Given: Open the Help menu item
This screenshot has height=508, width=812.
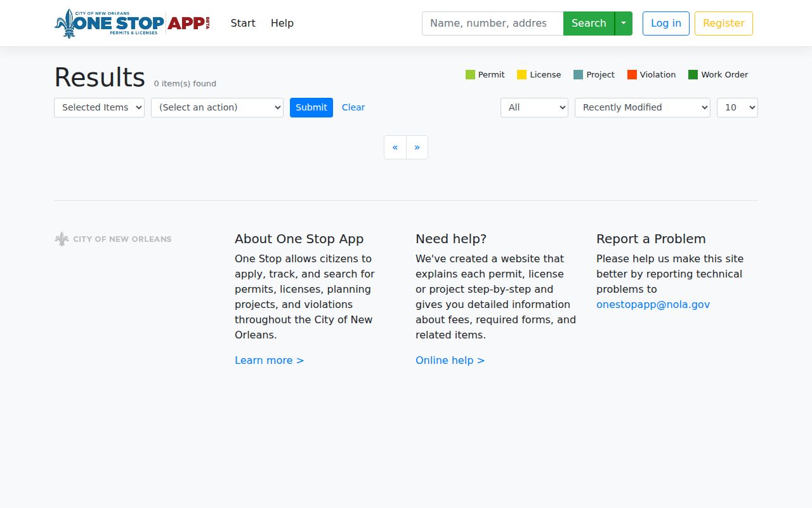Looking at the screenshot, I should coord(282,23).
